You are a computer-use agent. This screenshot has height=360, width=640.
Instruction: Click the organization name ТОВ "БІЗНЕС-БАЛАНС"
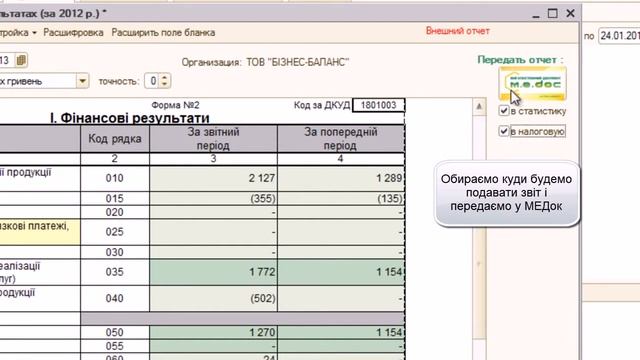pos(298,62)
